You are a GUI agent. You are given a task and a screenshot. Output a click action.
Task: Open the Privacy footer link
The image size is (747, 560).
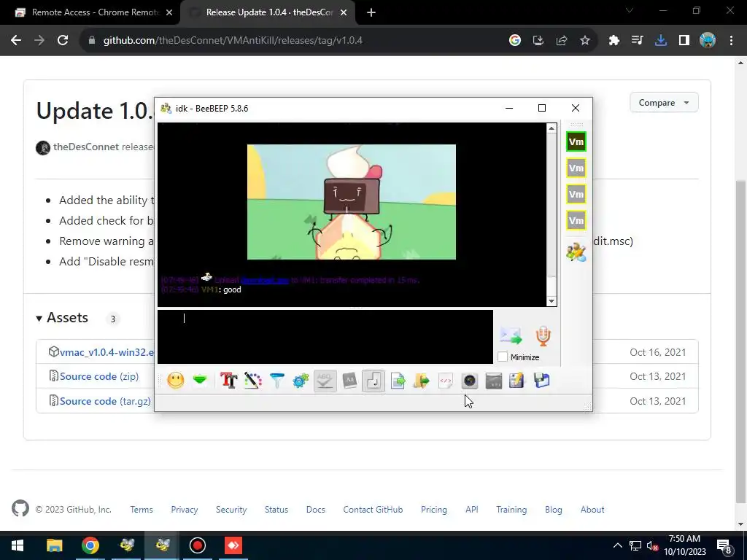pyautogui.click(x=185, y=510)
